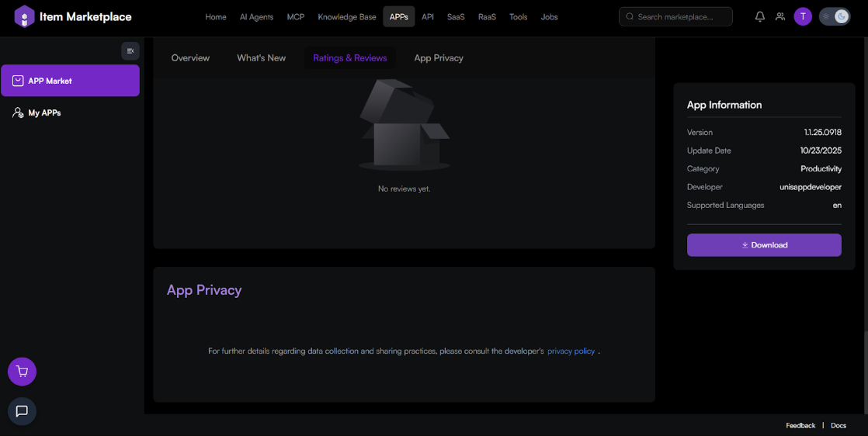Screen dimensions: 868x436
Task: Open the AI Agents menu item
Action: (x=256, y=17)
